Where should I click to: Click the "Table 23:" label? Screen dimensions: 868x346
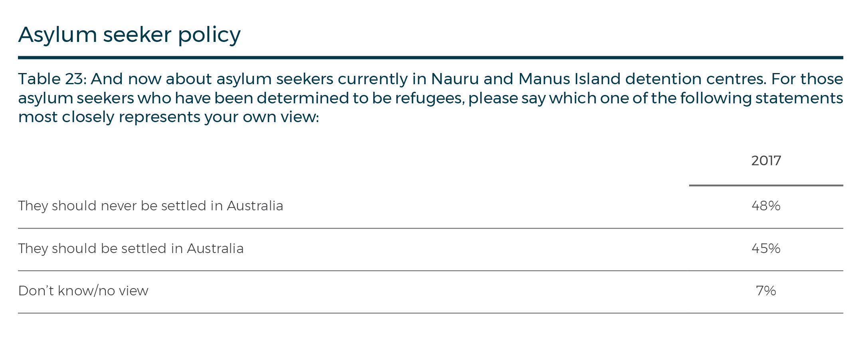pos(52,79)
